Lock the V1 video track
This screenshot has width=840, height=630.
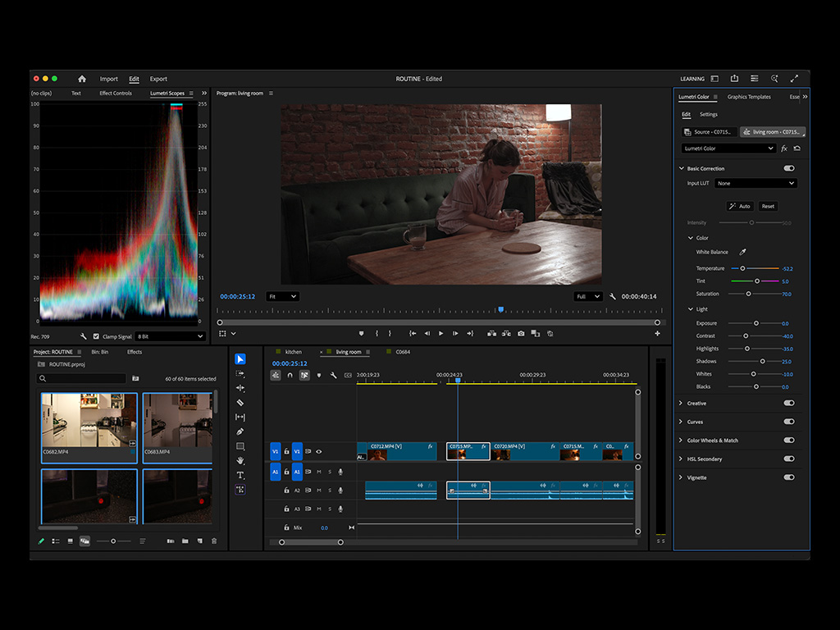[x=287, y=451]
